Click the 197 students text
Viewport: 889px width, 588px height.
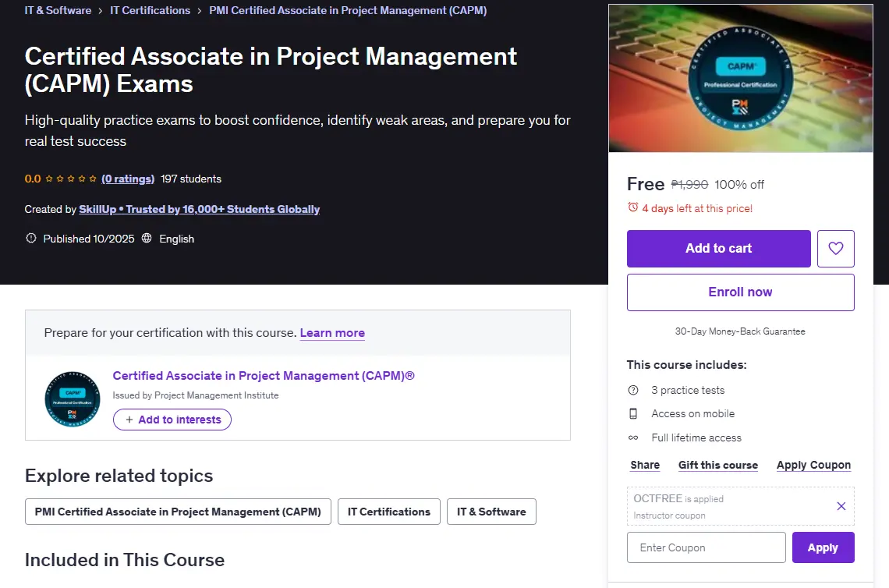[191, 179]
